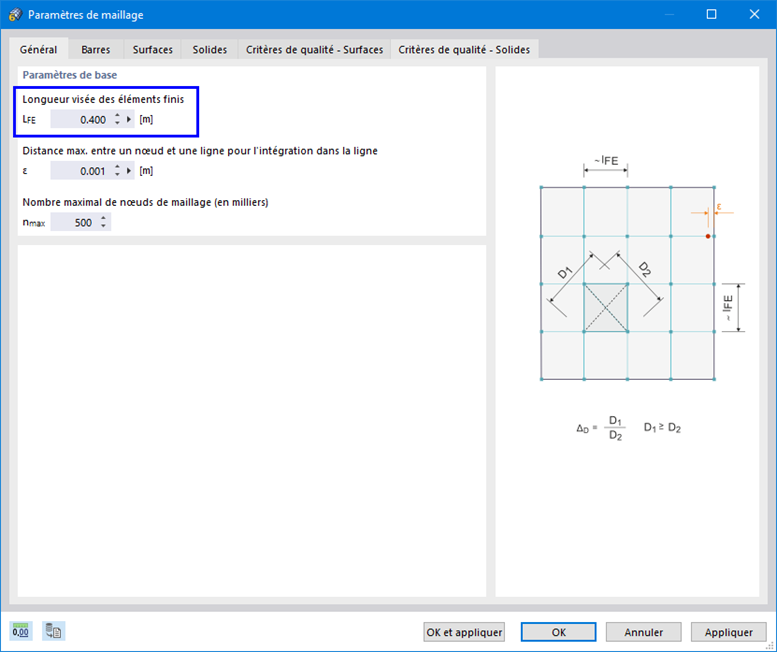Screen dimensions: 777x652
Task: Click the Longueur visée des éléments finis label
Action: 103,100
